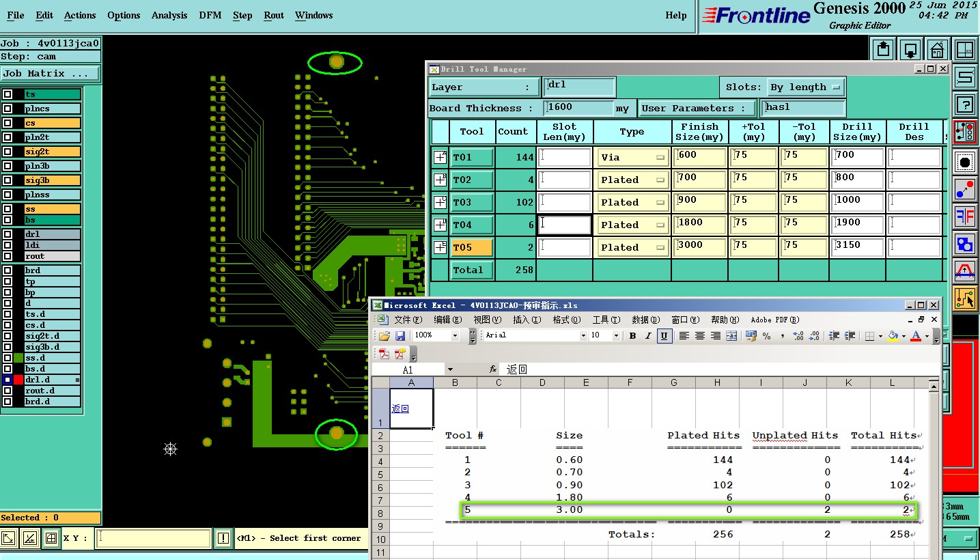980x560 pixels.
Task: Click the Job Matrix button
Action: tap(50, 73)
